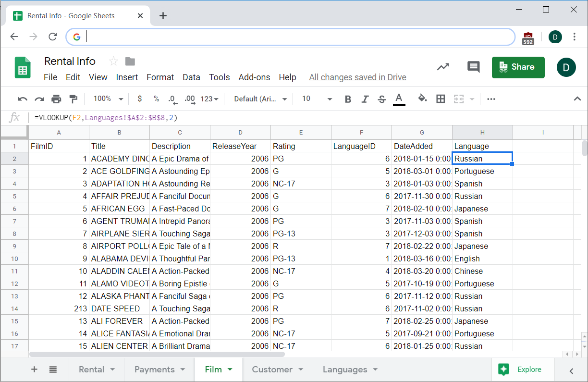Open the Borders tool
This screenshot has width=588, height=382.
click(441, 99)
